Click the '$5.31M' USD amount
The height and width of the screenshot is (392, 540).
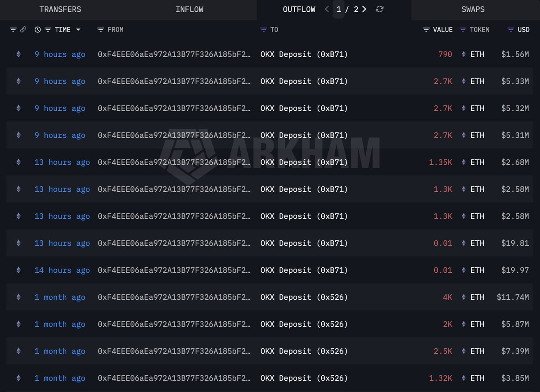(x=515, y=135)
